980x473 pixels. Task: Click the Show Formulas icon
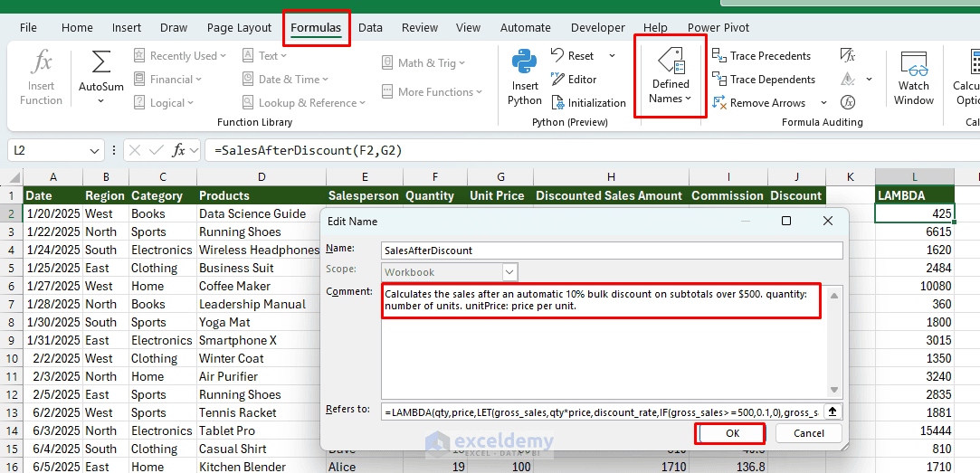848,55
